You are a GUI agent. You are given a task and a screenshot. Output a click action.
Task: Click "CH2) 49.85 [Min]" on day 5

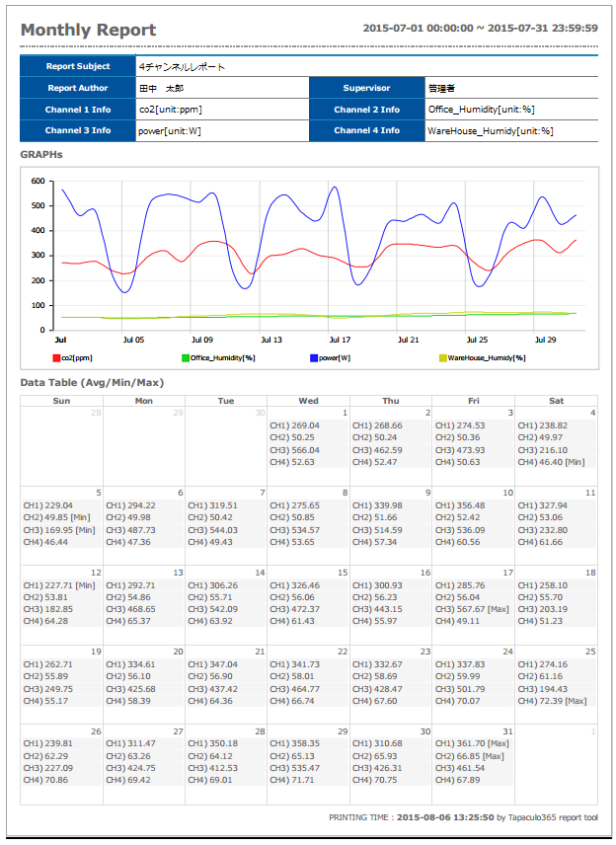coord(57,517)
